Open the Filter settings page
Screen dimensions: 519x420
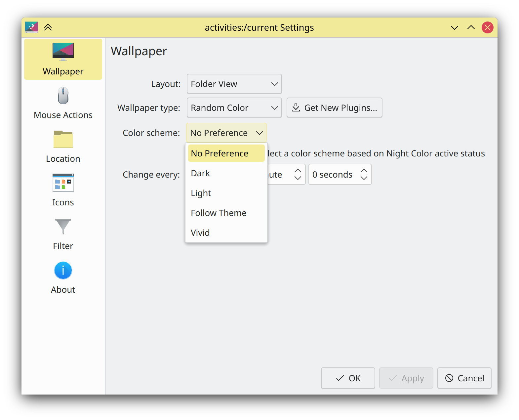pyautogui.click(x=63, y=234)
